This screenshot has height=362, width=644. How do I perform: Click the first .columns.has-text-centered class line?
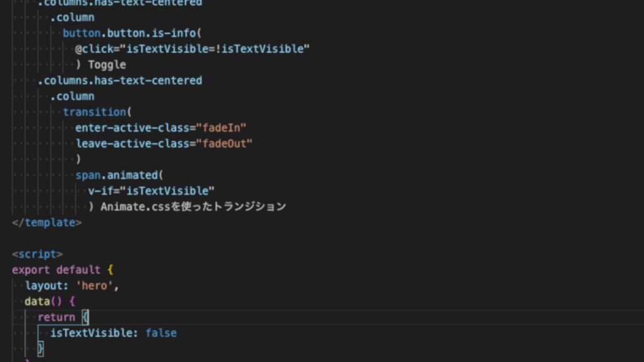coord(119,3)
